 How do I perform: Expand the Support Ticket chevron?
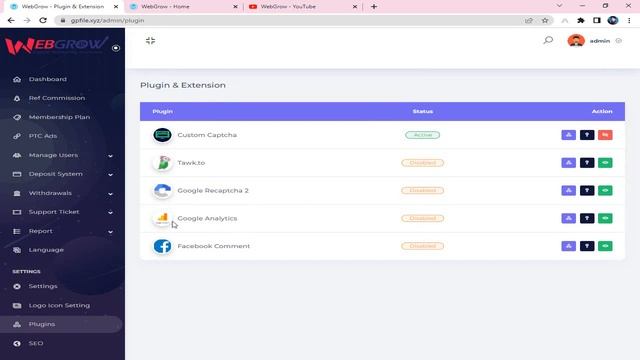pos(110,212)
